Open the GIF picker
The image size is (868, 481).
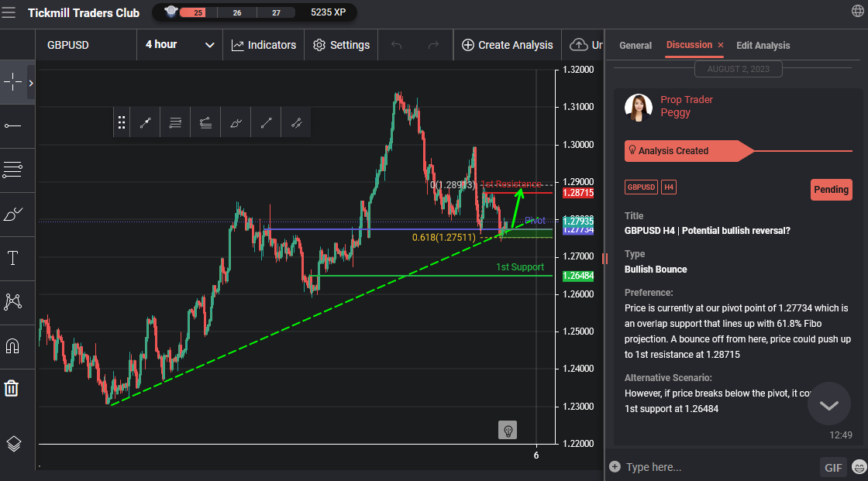pyautogui.click(x=833, y=468)
